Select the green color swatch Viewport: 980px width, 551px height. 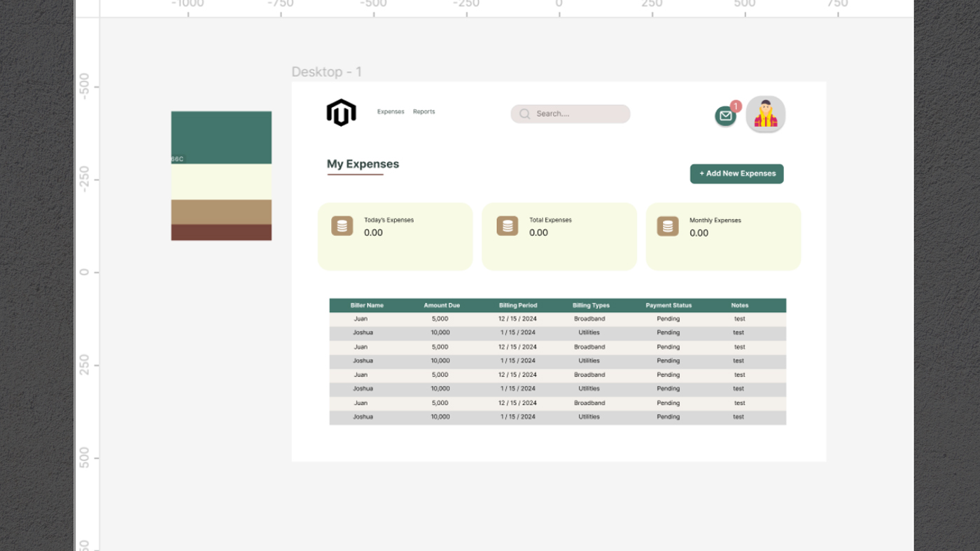(x=221, y=137)
